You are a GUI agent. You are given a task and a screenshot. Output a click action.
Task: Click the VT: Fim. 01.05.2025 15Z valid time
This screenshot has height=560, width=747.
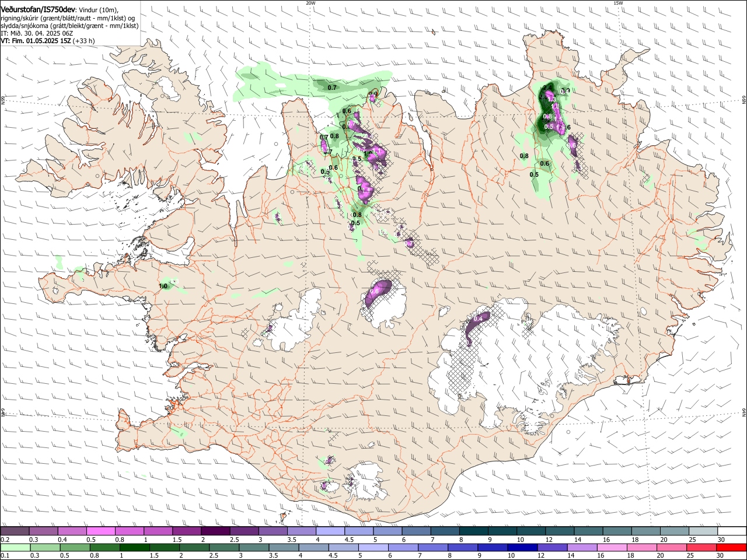[x=36, y=41]
